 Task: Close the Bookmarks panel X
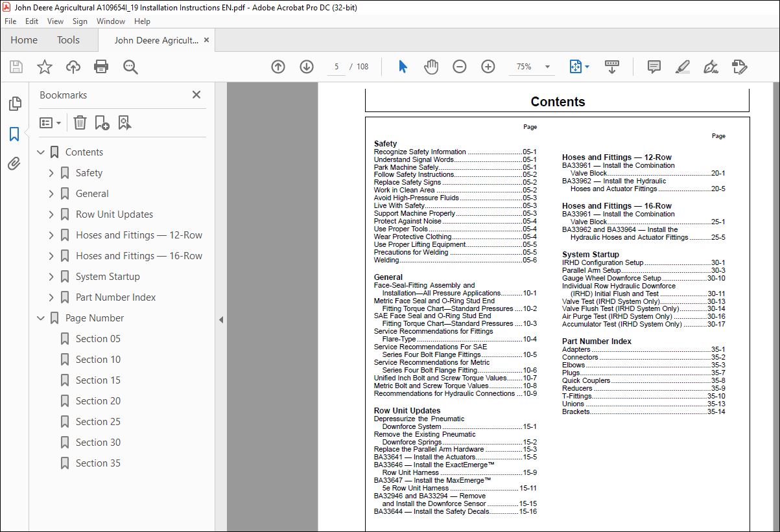click(196, 95)
